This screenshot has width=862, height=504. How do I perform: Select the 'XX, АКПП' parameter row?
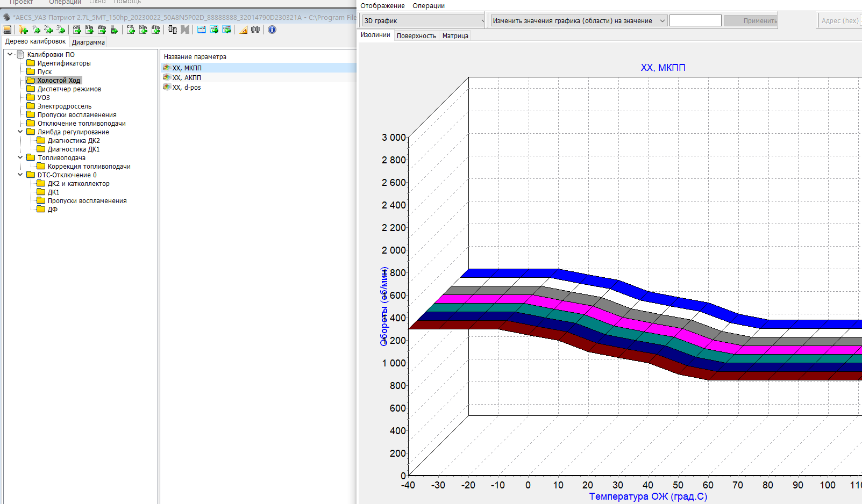[x=187, y=78]
